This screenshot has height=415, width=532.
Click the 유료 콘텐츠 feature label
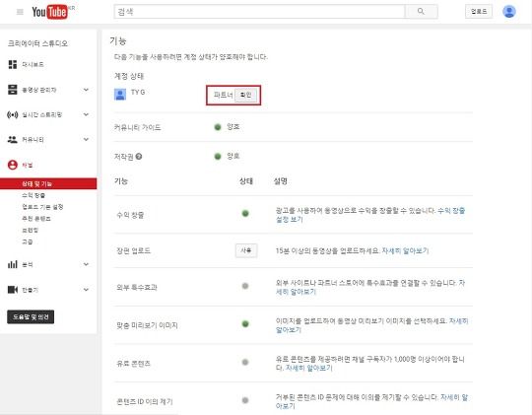(133, 364)
